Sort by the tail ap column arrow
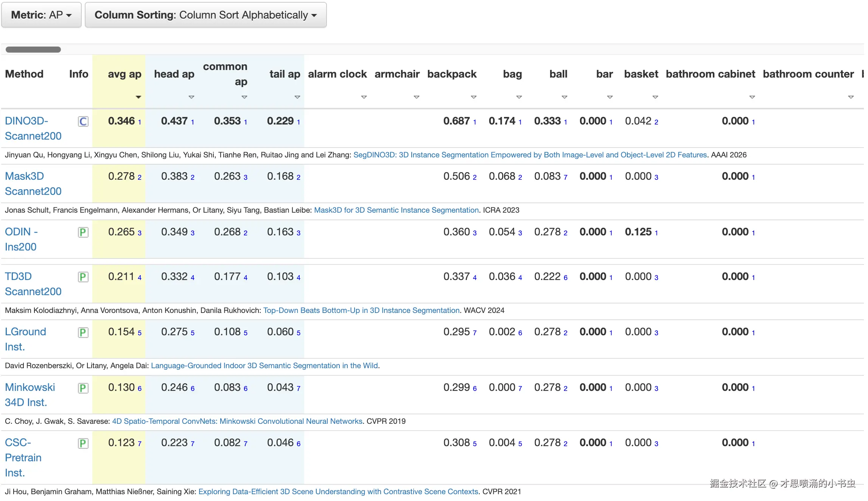This screenshot has height=501, width=868. 297,97
